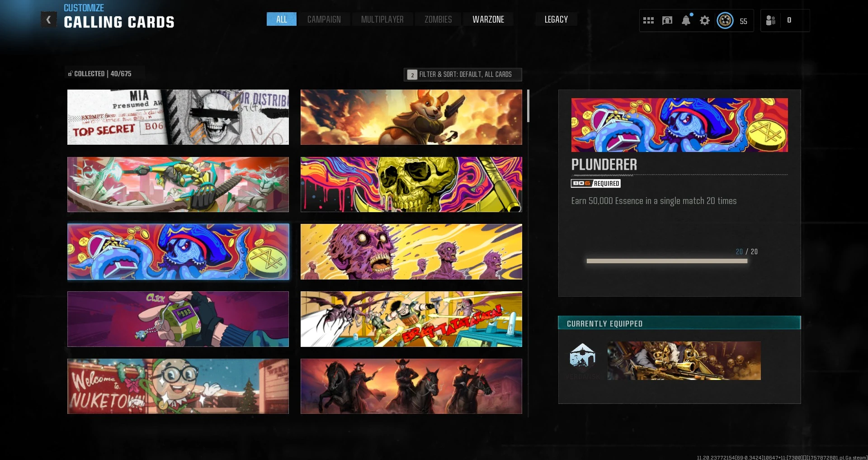The height and width of the screenshot is (460, 868).
Task: Choose the Welcome to Nuketown card
Action: [x=178, y=386]
